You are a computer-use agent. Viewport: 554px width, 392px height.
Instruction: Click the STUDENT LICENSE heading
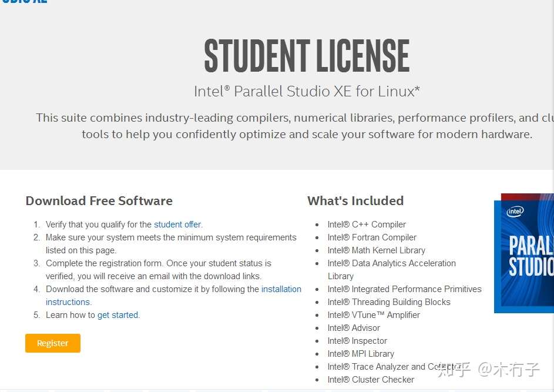point(307,56)
